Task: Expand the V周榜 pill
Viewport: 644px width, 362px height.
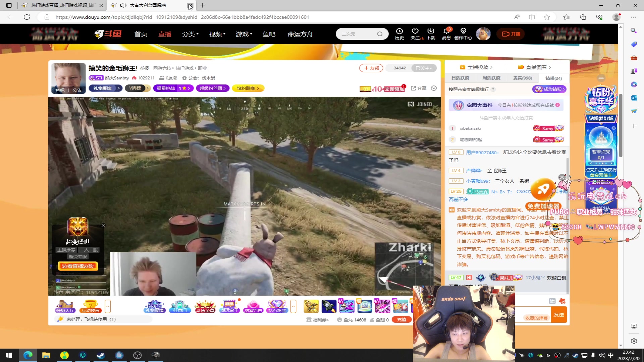Action: [x=138, y=88]
